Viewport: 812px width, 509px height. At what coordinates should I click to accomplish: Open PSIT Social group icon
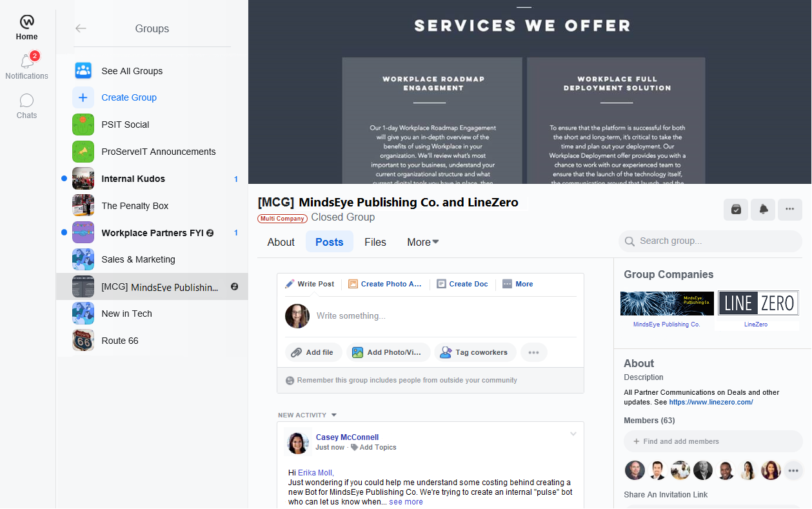83,125
